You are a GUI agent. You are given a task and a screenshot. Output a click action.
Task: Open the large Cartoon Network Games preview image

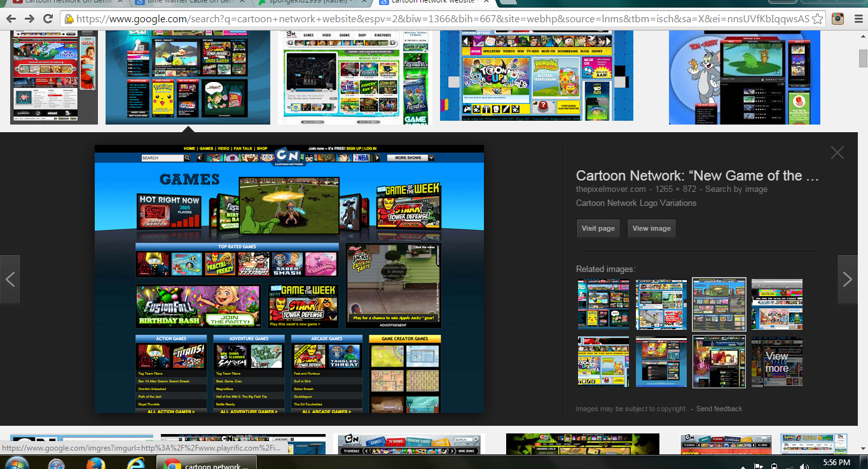click(289, 279)
